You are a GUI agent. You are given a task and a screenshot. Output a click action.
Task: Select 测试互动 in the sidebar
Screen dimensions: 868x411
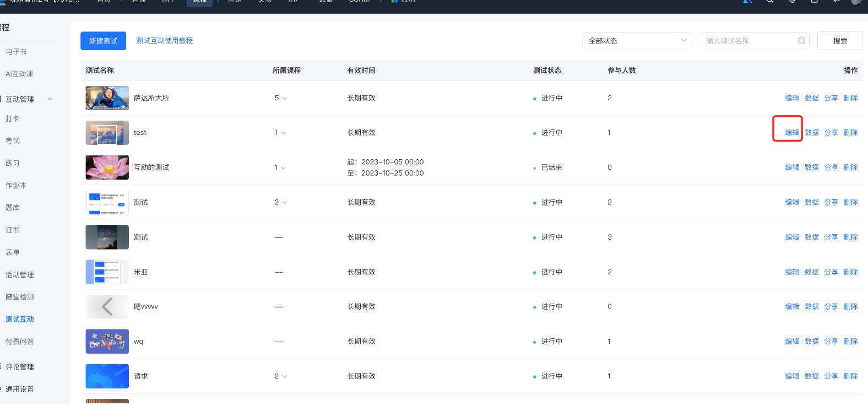point(20,319)
